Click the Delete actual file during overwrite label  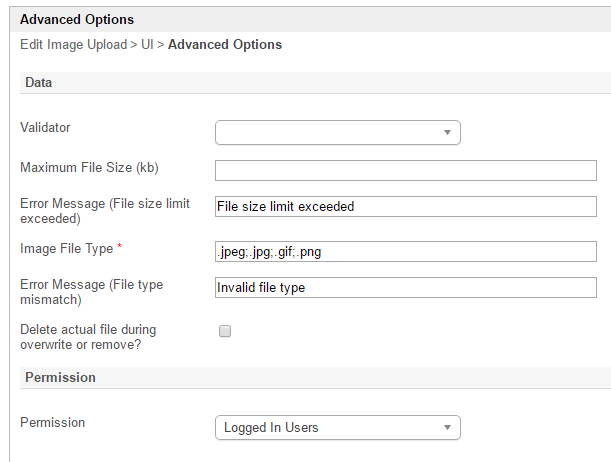click(x=88, y=336)
